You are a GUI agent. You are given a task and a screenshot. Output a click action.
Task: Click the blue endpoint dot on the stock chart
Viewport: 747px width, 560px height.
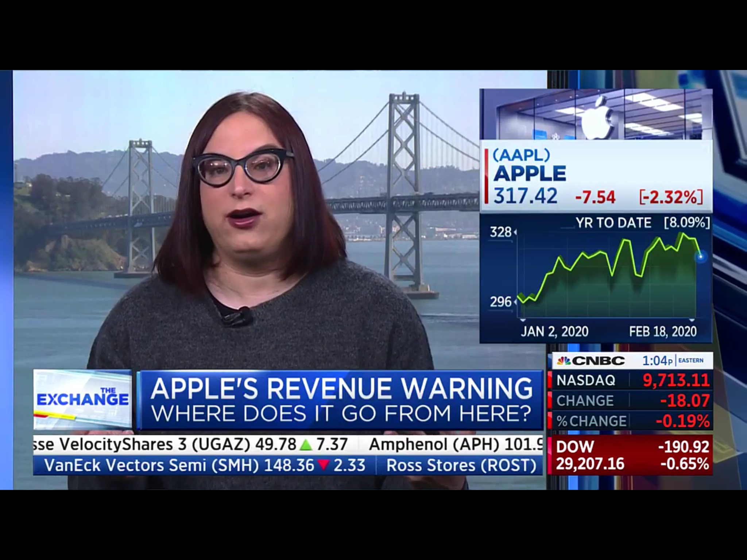[700, 257]
